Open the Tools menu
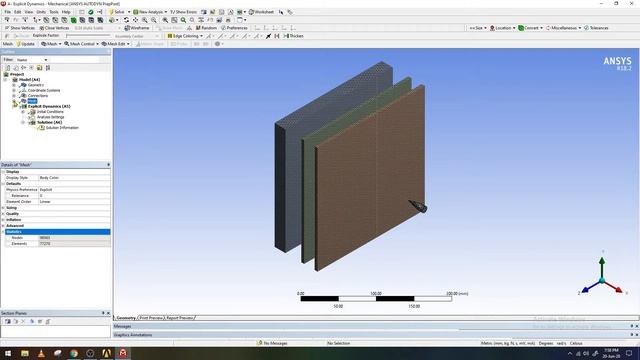Screen dimensions: 640x360 (54, 12)
